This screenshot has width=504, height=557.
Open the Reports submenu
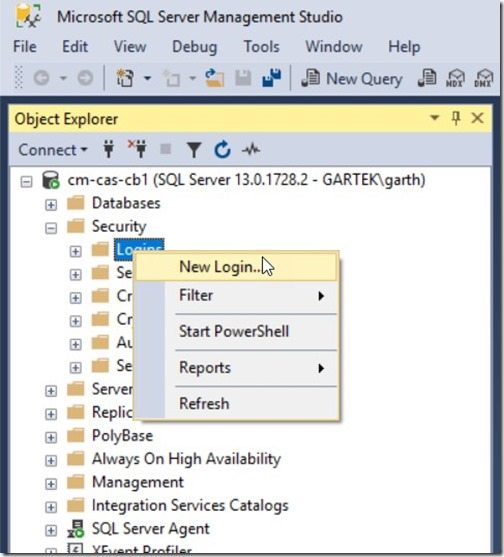(236, 368)
